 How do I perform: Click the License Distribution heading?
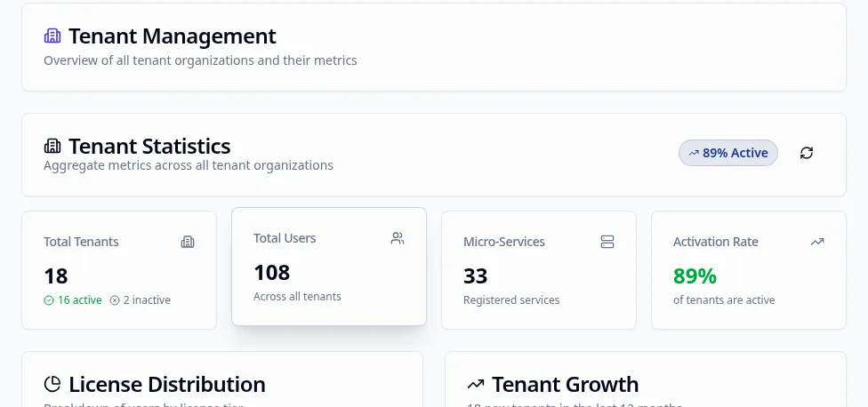tap(167, 384)
